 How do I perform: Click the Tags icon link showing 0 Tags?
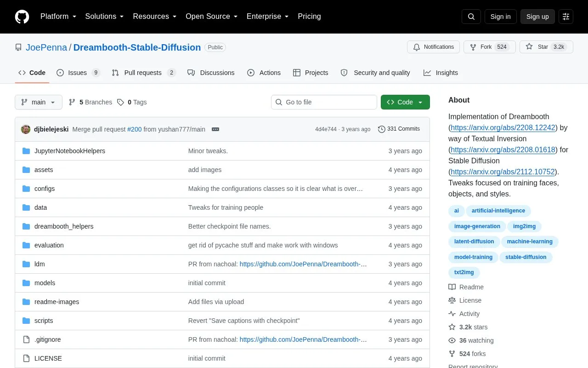132,102
